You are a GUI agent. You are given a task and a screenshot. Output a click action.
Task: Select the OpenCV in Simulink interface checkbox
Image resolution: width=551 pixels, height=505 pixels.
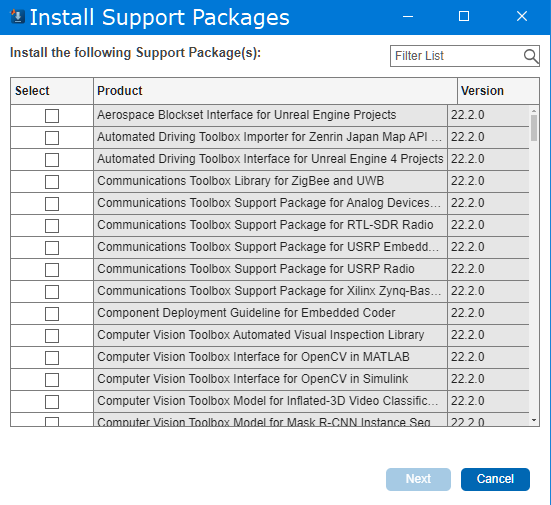[52, 380]
